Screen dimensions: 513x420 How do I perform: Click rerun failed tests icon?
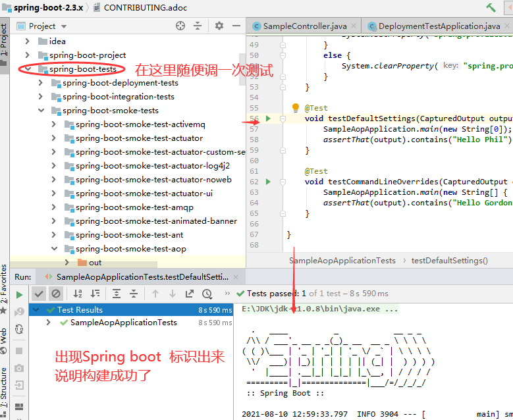(19, 312)
